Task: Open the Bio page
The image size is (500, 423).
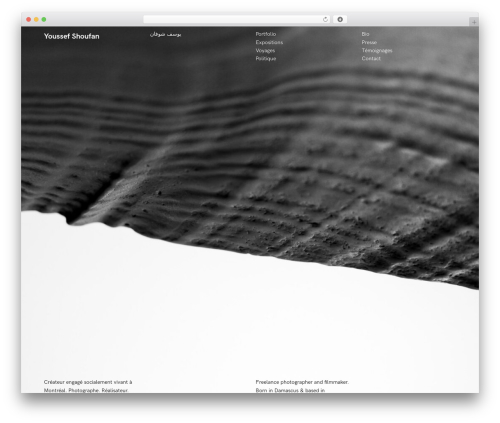Action: tap(365, 34)
